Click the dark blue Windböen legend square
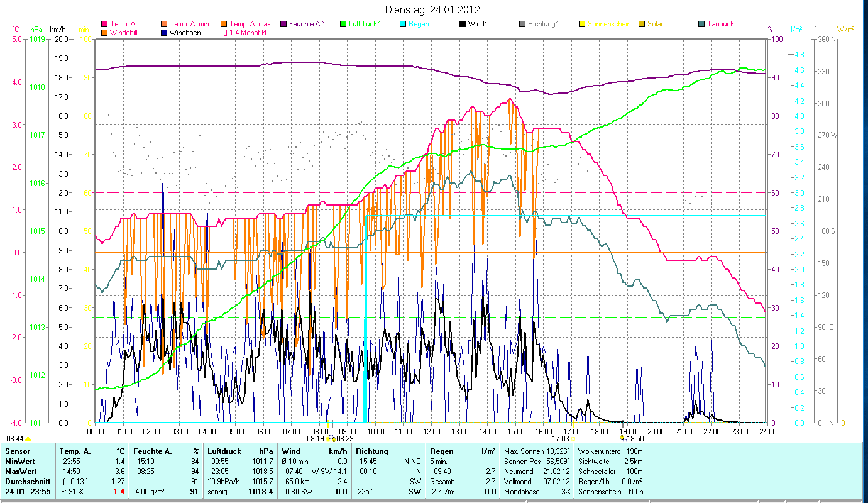Viewport: 868px width, 503px height. pos(164,32)
